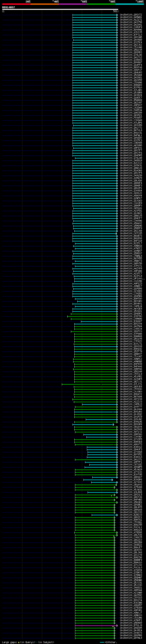The height and width of the screenshot is (644, 146).
Task: Select the hit UniRef100_Q9SXT2
Action: [x=131, y=15]
